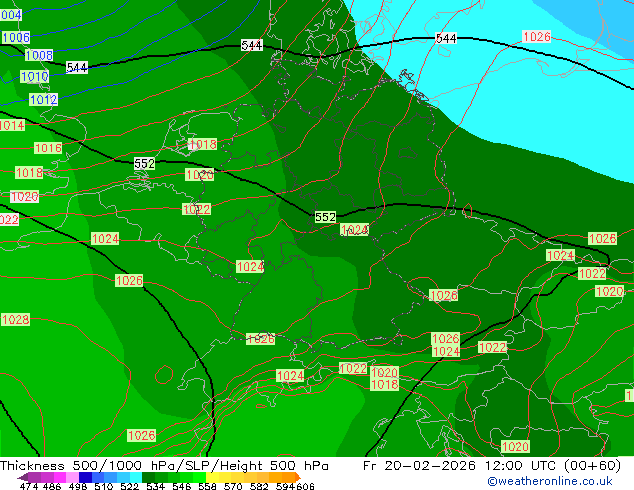Click legend value 534

point(155,486)
